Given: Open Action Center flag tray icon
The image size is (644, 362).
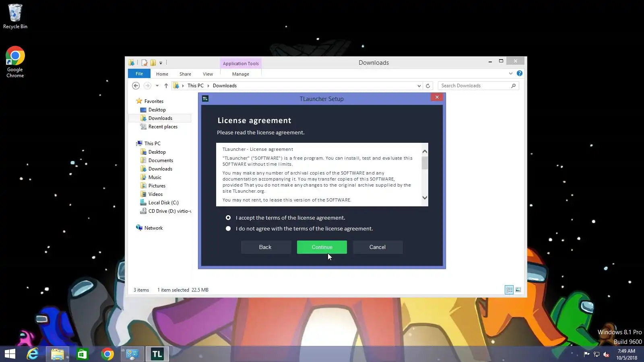Looking at the screenshot, I should click(x=586, y=354).
